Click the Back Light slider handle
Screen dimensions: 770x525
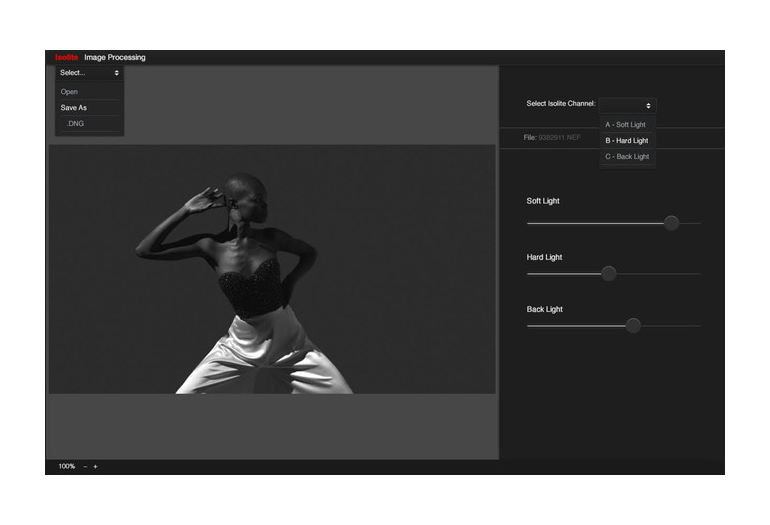[x=633, y=325]
